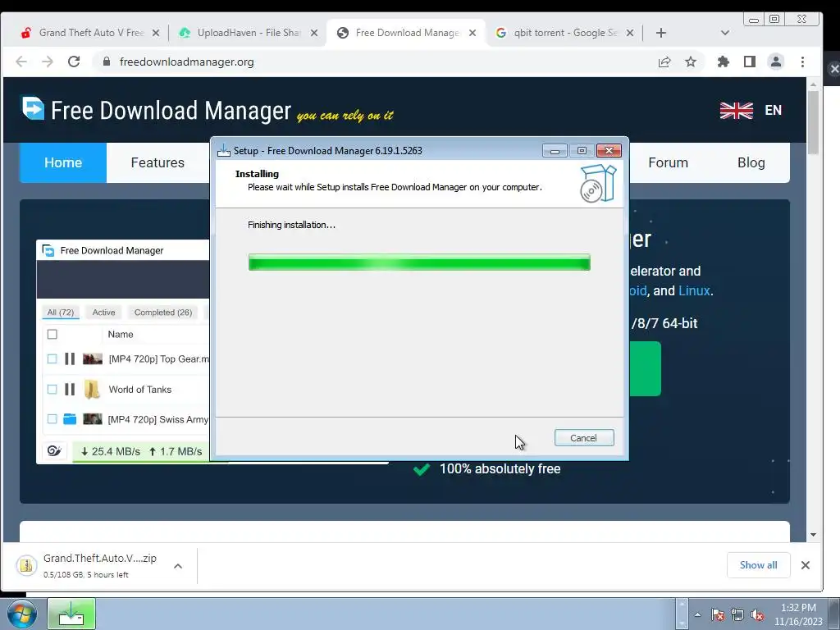The width and height of the screenshot is (840, 630).
Task: Dismiss the downloads bar
Action: [x=806, y=565]
